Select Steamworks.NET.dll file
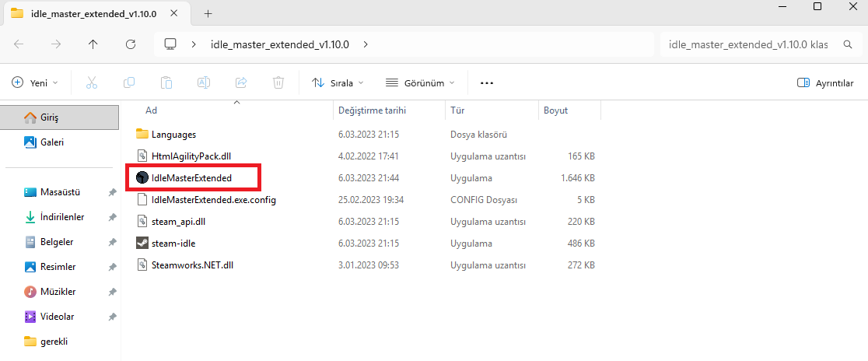Screen dimensions: 868x361 [x=192, y=265]
